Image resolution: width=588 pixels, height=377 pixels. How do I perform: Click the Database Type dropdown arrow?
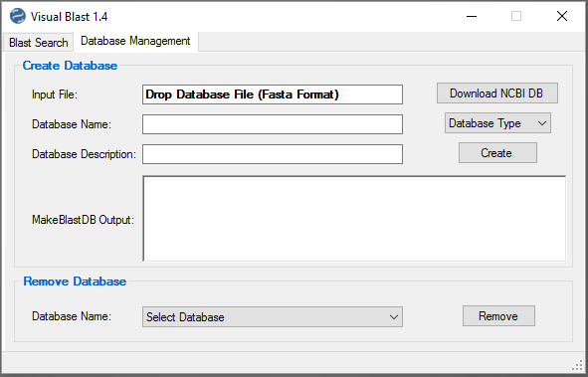[x=542, y=123]
